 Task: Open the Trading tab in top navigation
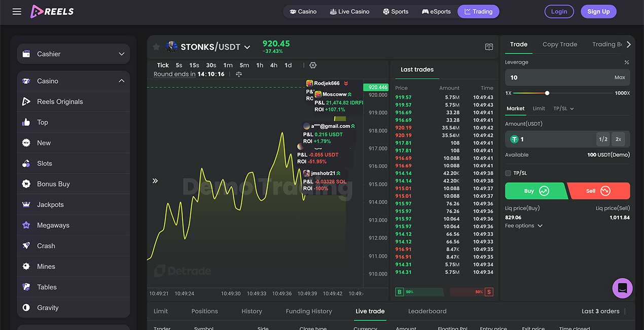[x=478, y=11]
